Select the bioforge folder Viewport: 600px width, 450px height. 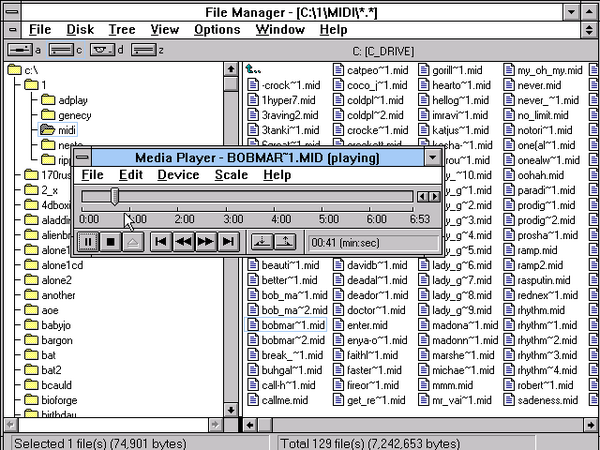tap(51, 400)
